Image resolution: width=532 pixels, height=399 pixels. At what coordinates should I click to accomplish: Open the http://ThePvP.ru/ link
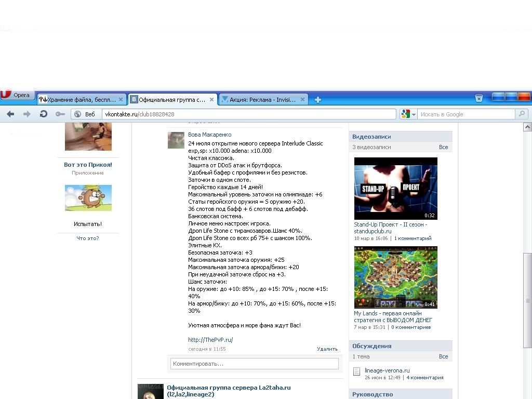point(210,340)
